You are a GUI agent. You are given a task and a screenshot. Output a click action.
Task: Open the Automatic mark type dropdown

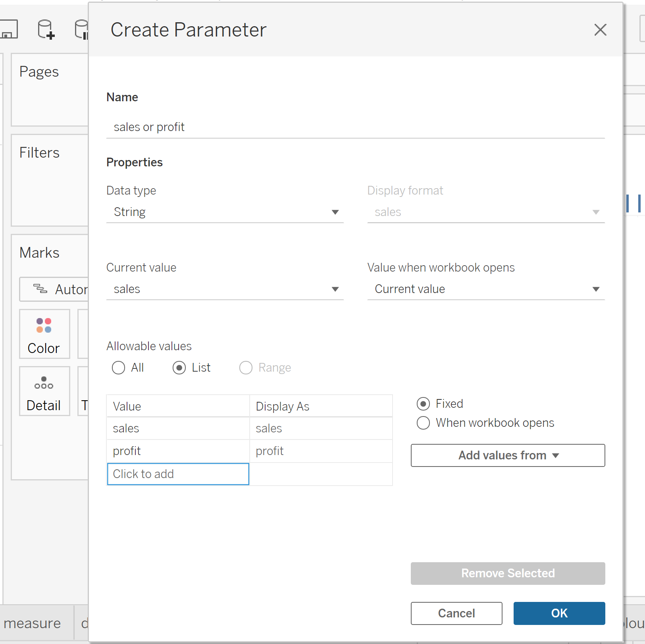tap(54, 289)
